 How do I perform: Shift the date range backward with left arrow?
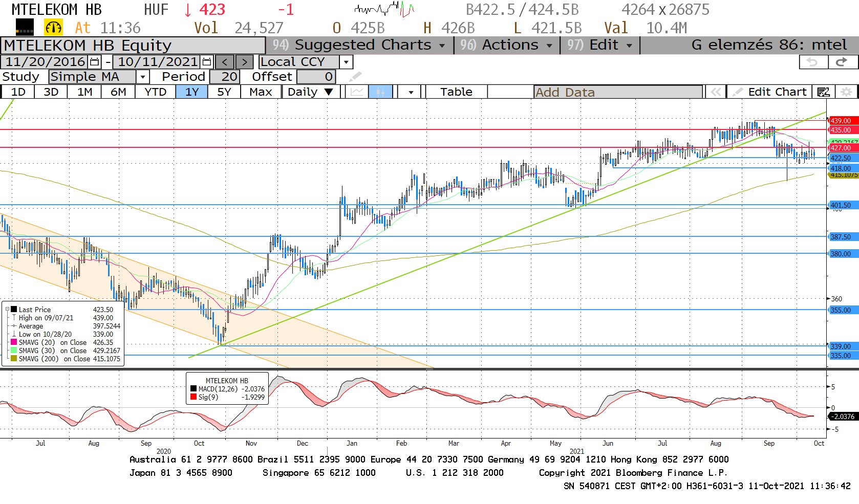(225, 62)
